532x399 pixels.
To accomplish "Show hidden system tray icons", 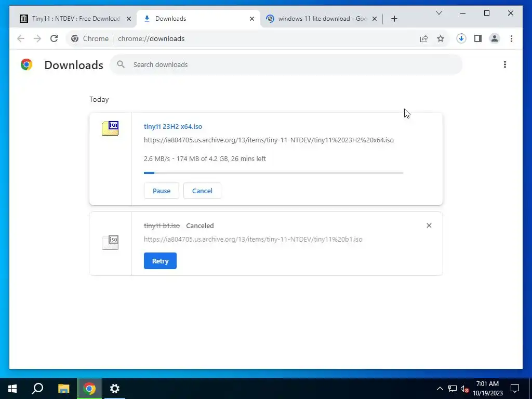I will tap(440, 389).
